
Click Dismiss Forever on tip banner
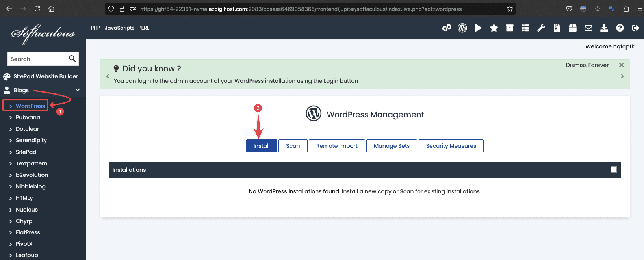click(x=587, y=65)
